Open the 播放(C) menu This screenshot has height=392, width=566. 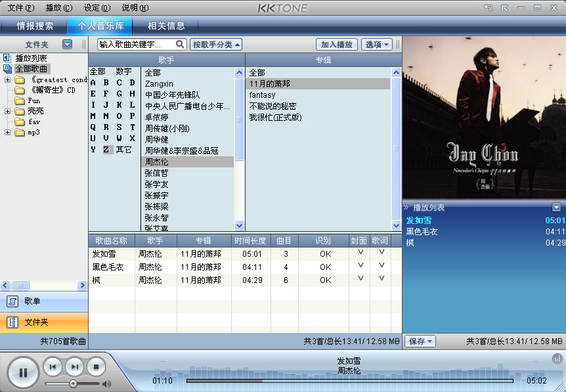[59, 8]
